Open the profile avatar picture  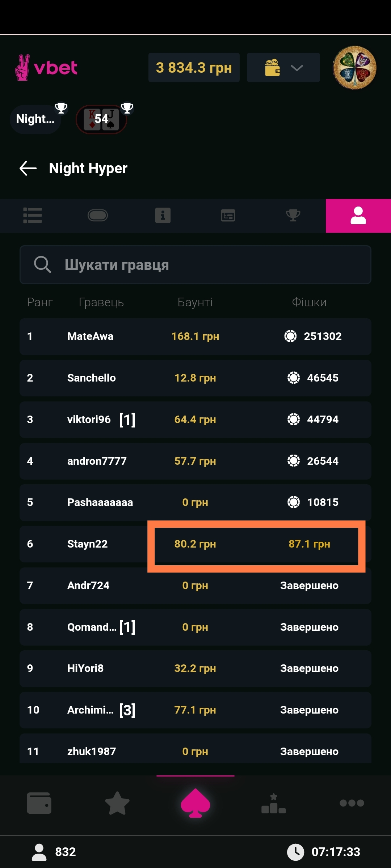[x=354, y=68]
